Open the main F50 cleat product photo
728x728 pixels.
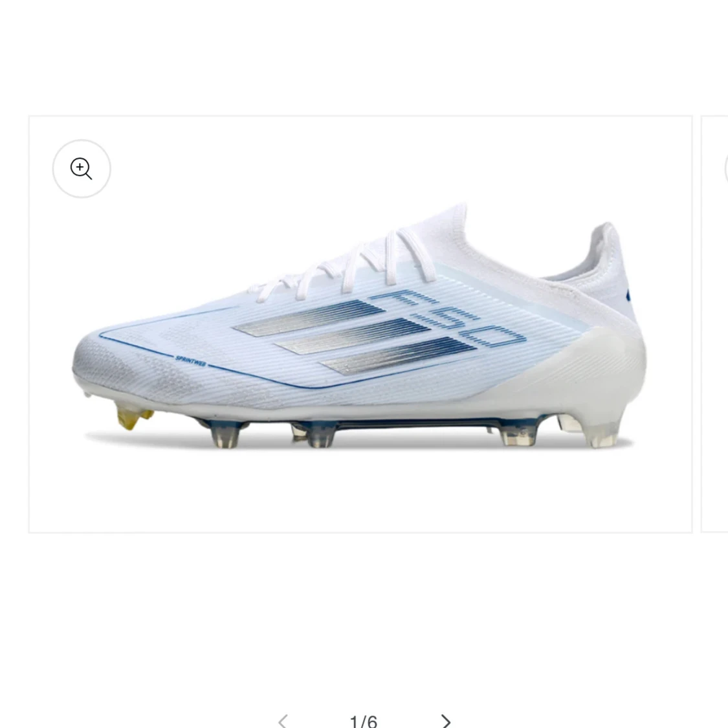360,324
